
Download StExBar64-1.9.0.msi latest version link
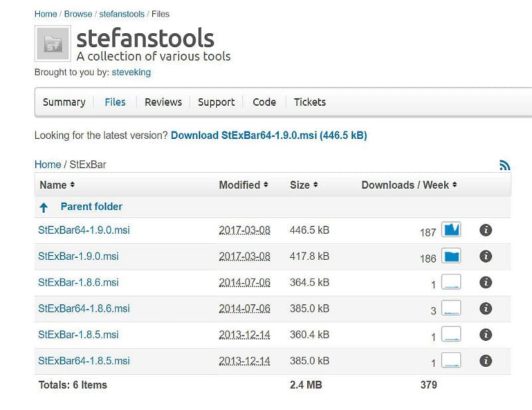[269, 136]
